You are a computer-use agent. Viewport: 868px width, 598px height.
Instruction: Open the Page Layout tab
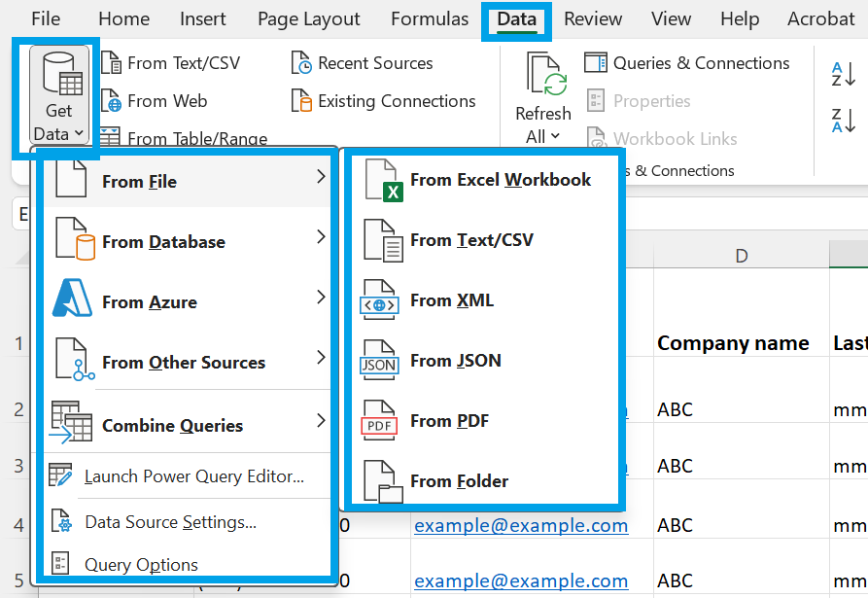(309, 18)
